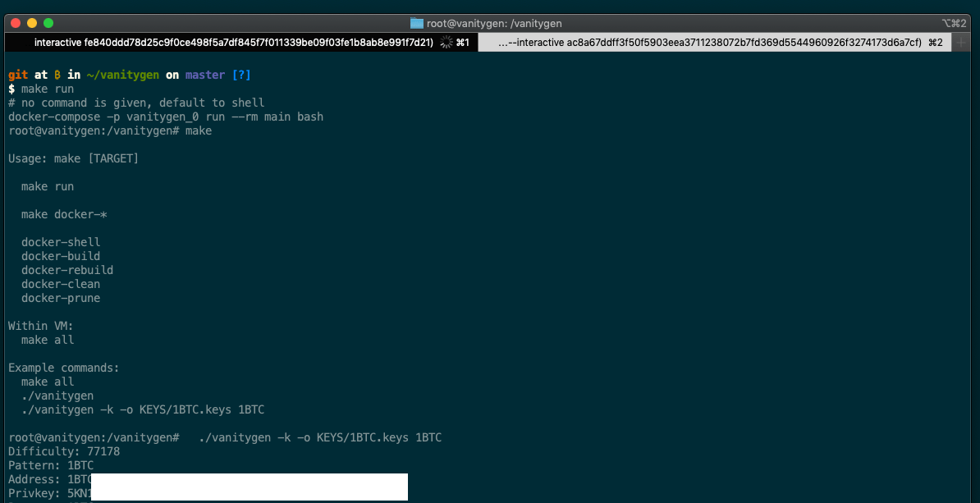Click the window title 'root@vanitygen: /vanitygen'
This screenshot has height=503, width=980.
494,23
